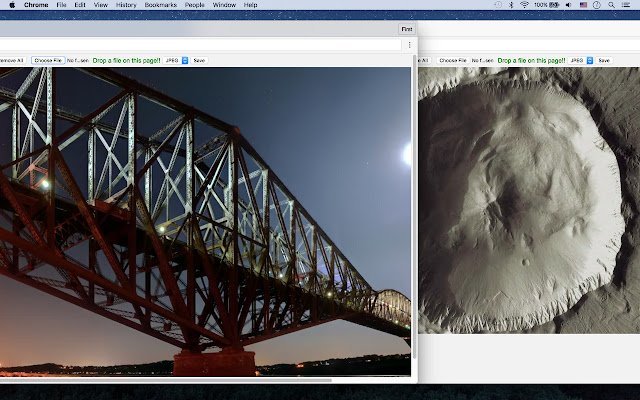This screenshot has width=640, height=400.
Task: Click Choose File in the right window
Action: pos(453,60)
